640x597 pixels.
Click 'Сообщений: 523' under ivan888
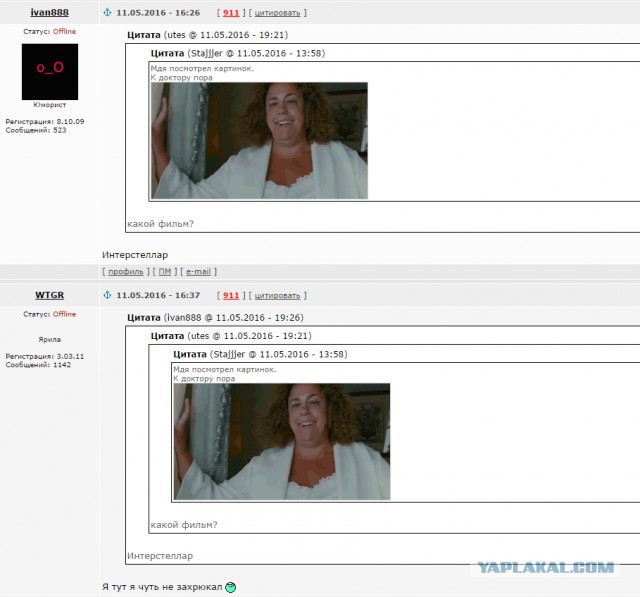coord(36,130)
